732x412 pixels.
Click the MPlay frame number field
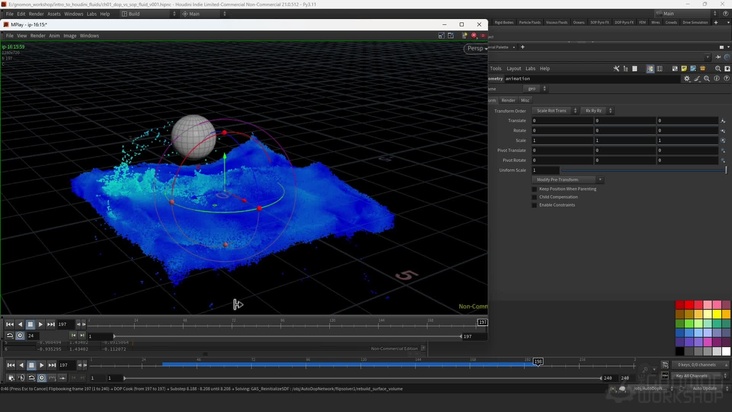pyautogui.click(x=65, y=324)
